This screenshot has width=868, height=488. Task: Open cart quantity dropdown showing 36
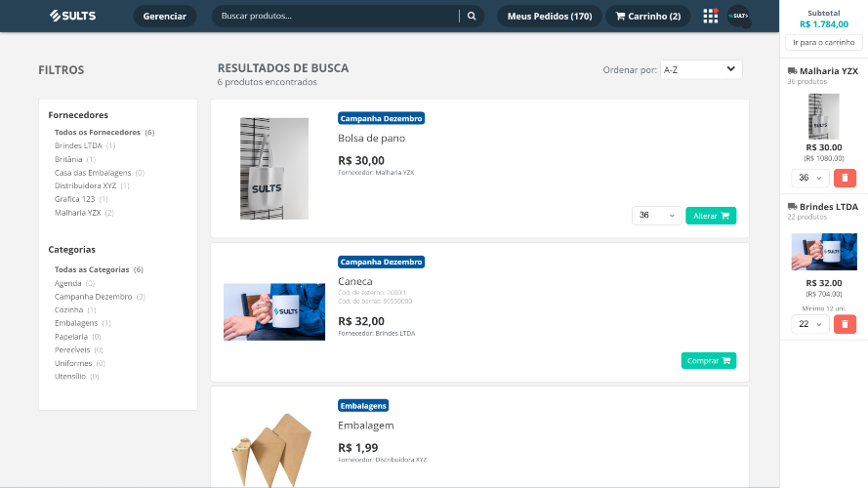pyautogui.click(x=809, y=178)
